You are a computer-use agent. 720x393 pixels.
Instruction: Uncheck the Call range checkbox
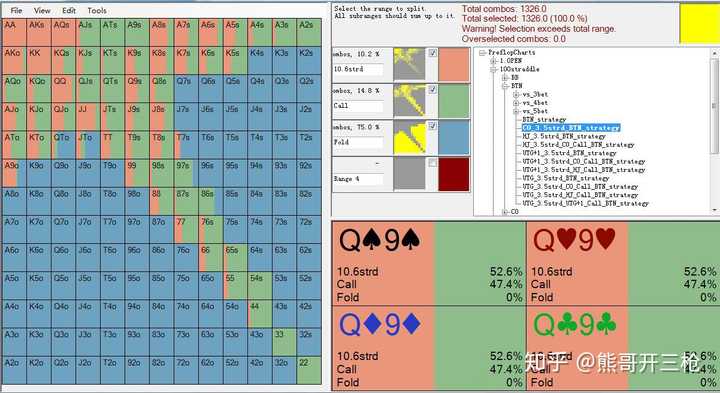433,90
